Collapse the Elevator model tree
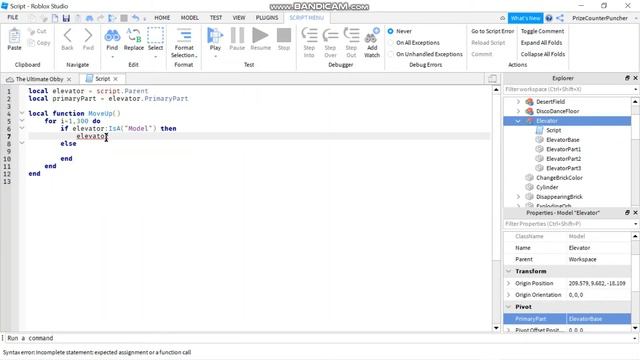 click(518, 121)
